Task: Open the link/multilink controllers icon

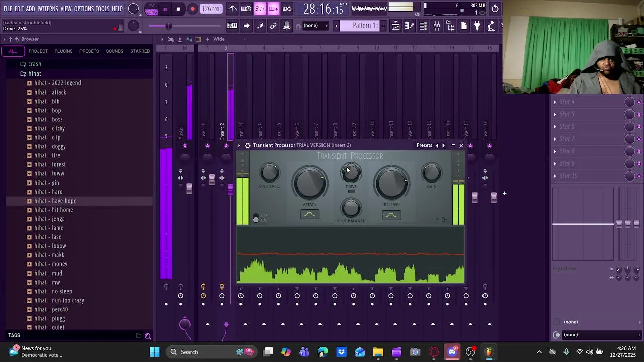Action: 273,26
